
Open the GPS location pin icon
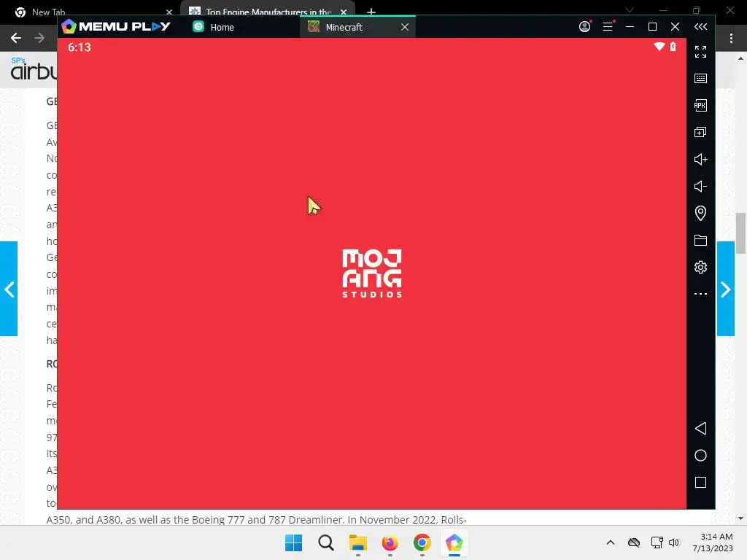(x=700, y=213)
